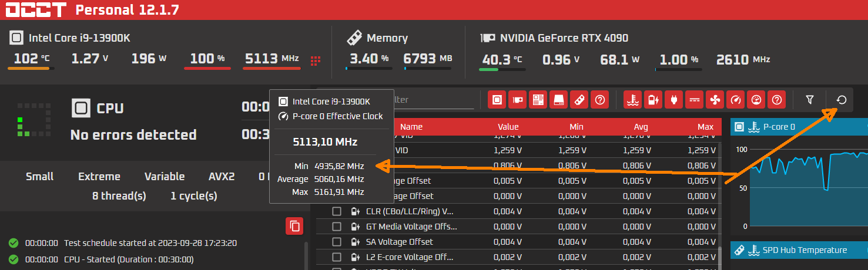This screenshot has height=270, width=868.
Task: Open the P-core 0 graph panel header
Action: tap(799, 127)
